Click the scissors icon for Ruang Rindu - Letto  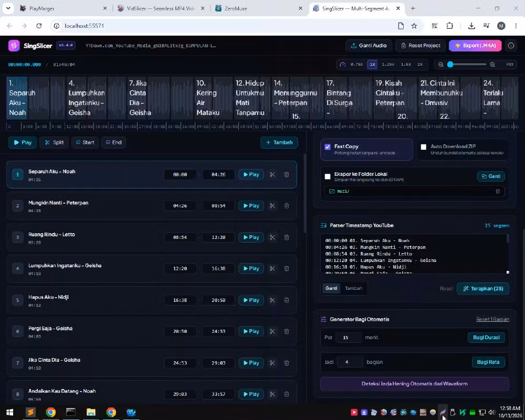[272, 237]
